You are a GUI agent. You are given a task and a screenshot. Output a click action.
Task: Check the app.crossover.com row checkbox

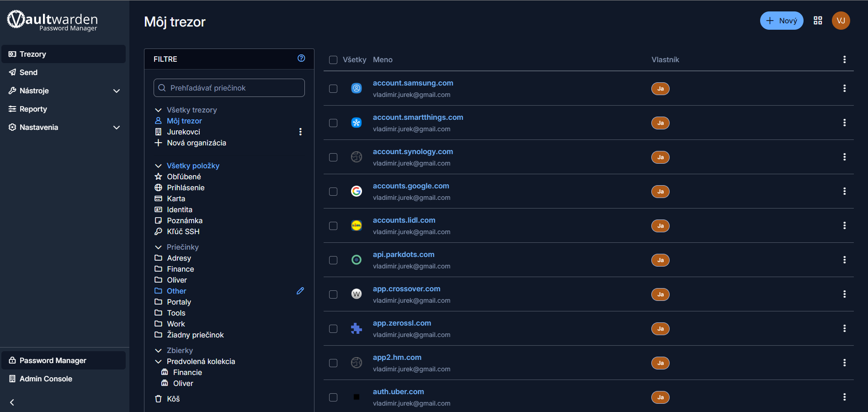(333, 294)
